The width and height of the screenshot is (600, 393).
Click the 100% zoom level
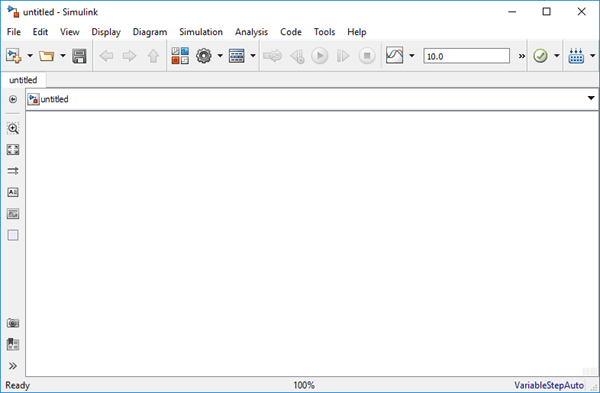click(304, 385)
